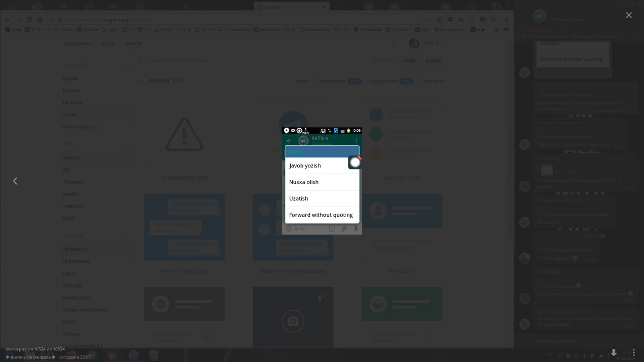Click slash command icon in phone screenshot
This screenshot has width=644, height=362.
pyautogui.click(x=332, y=229)
